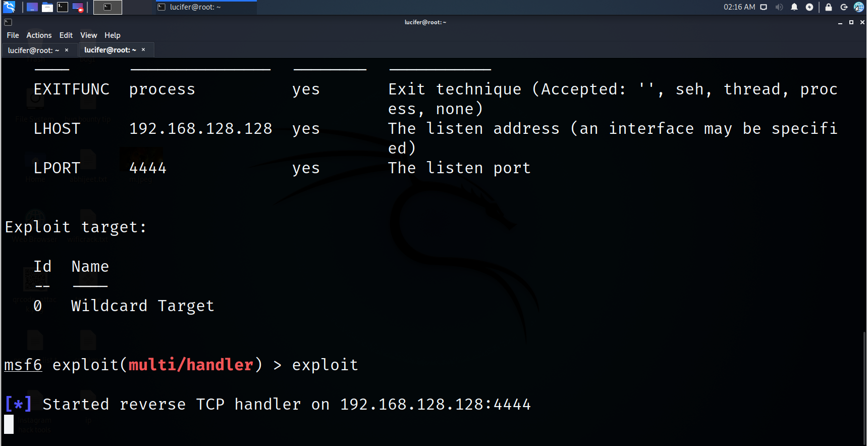The image size is (868, 446).
Task: Mute the volume speaker icon
Action: pos(779,7)
